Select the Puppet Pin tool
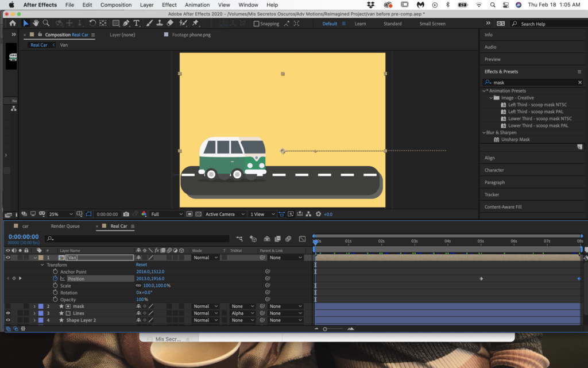588x368 pixels. pyautogui.click(x=195, y=24)
